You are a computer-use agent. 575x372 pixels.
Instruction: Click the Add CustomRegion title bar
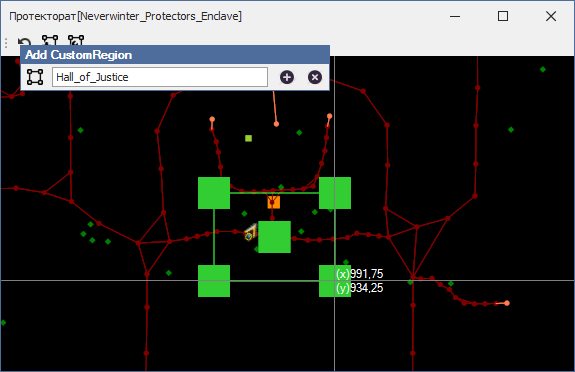175,55
